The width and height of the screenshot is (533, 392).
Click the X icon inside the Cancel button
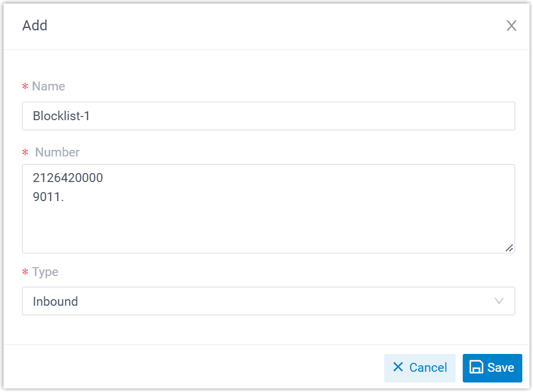[397, 368]
